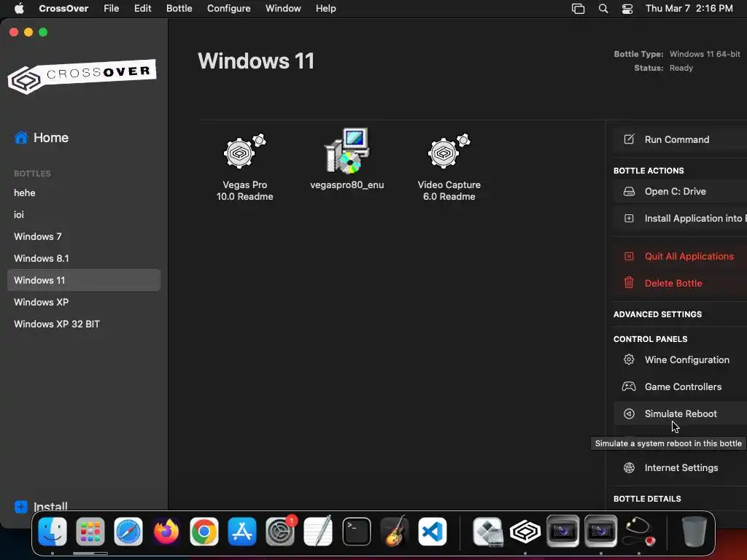Viewport: 747px width, 560px height.
Task: Launch Google Chrome from the Dock
Action: [204, 531]
